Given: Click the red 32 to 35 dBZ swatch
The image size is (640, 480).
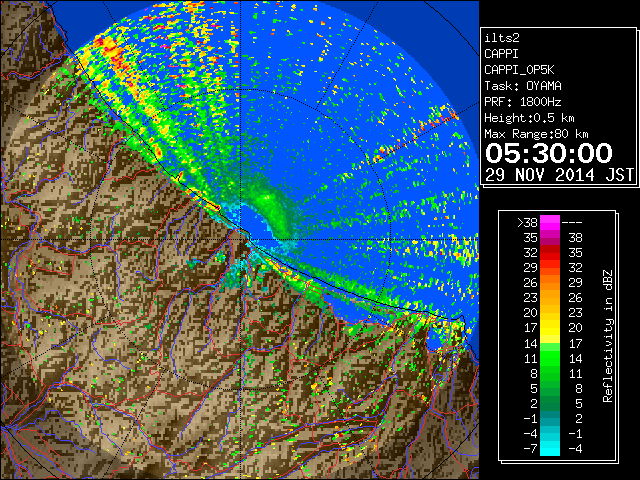Looking at the screenshot, I should (550, 253).
